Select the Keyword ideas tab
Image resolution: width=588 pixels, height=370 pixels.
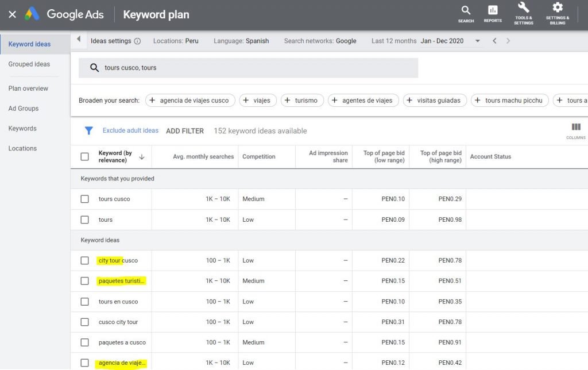coord(35,44)
